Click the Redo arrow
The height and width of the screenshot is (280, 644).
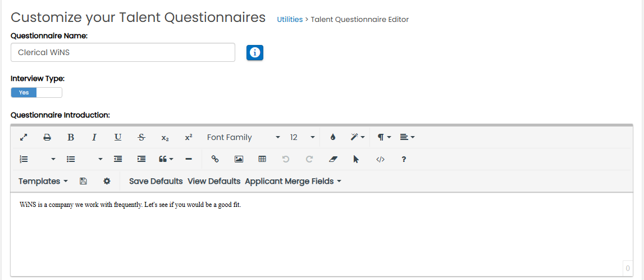click(309, 159)
